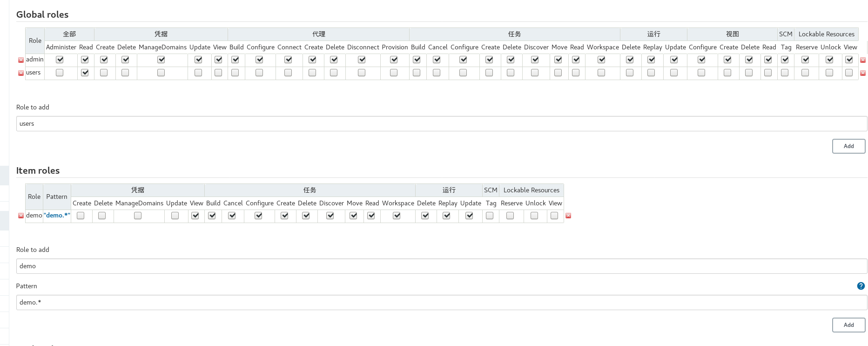Click the Pattern input containing demo.*
Screen dimensions: 868x346
[442, 303]
